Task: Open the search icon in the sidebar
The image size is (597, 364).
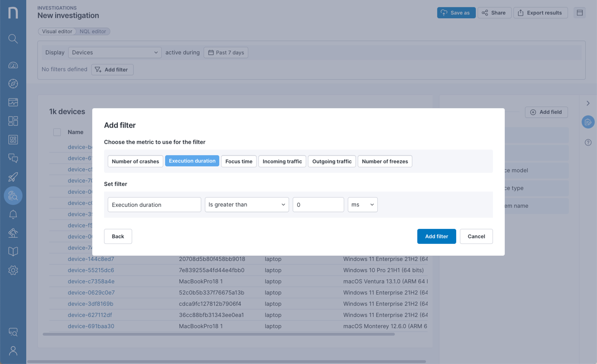Action: coord(13,39)
